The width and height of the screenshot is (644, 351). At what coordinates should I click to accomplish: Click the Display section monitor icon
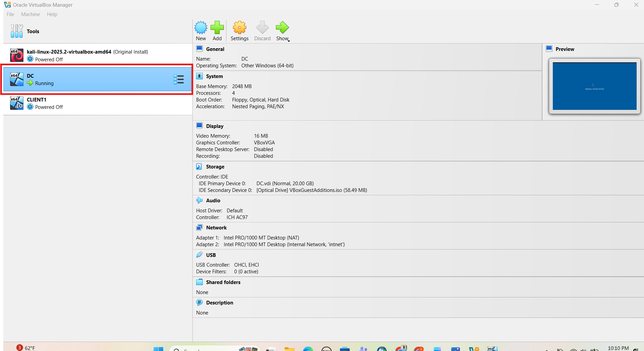199,126
